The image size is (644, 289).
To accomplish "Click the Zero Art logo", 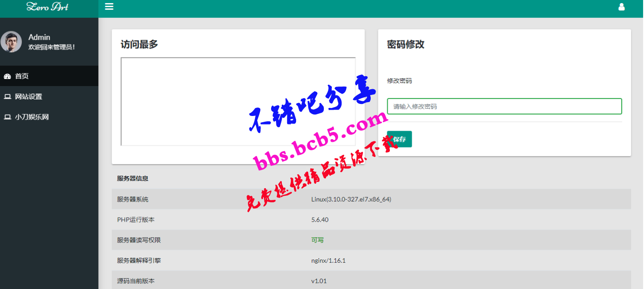I will click(47, 7).
